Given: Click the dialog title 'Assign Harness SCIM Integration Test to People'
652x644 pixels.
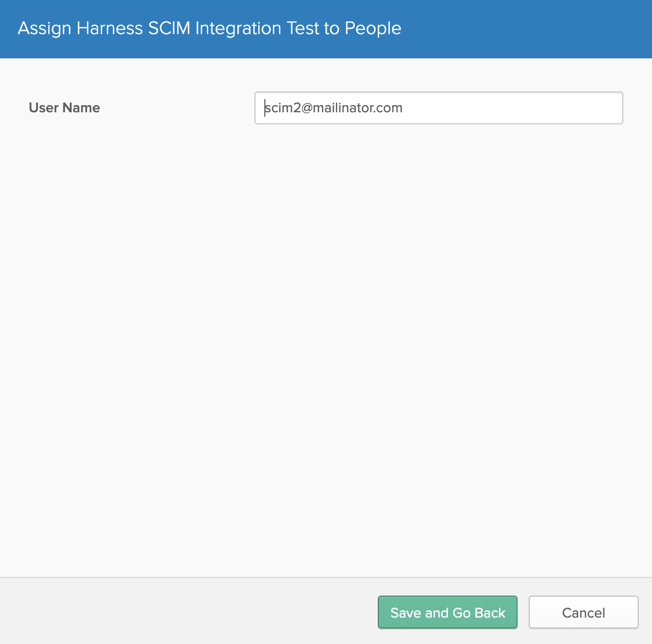Looking at the screenshot, I should [210, 29].
